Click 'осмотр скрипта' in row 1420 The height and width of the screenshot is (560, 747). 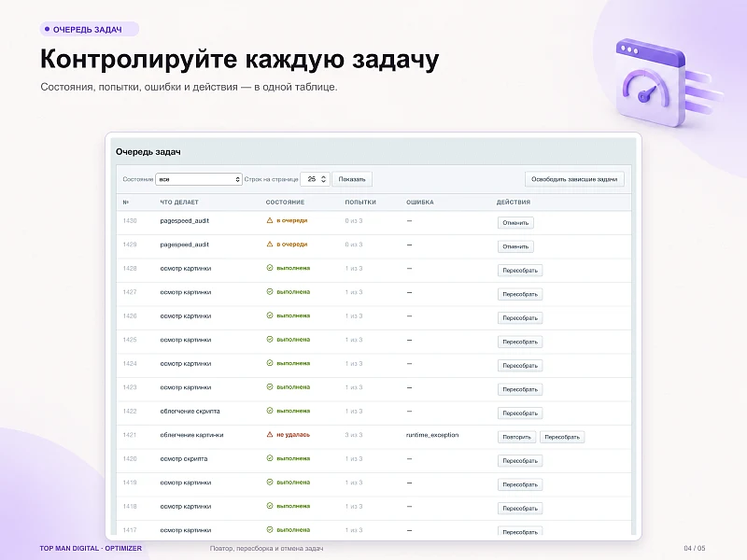click(183, 458)
